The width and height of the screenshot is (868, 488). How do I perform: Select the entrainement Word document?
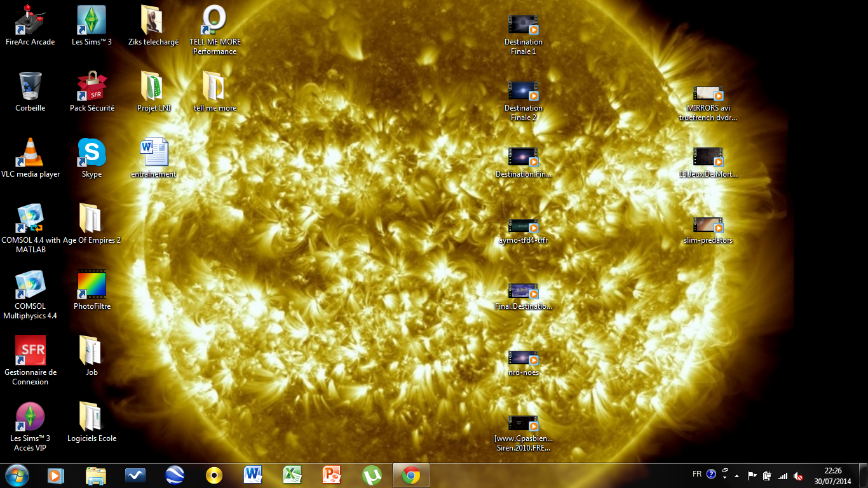[153, 158]
